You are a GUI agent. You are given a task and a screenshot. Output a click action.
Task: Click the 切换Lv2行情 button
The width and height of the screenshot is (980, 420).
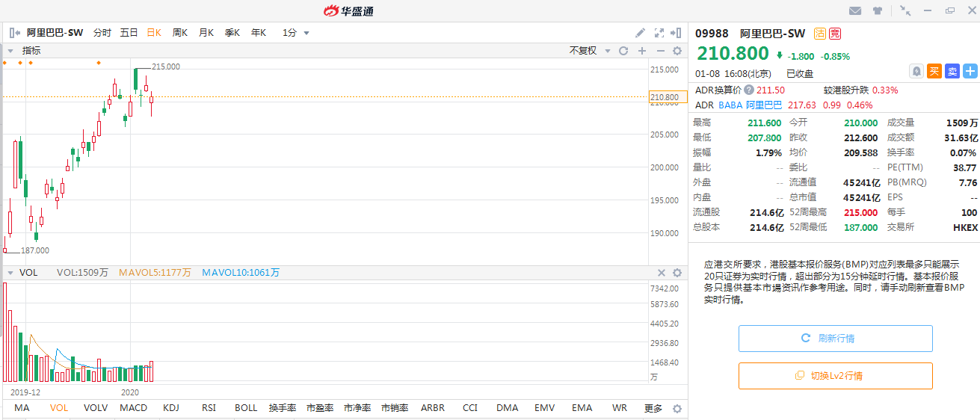click(x=835, y=376)
